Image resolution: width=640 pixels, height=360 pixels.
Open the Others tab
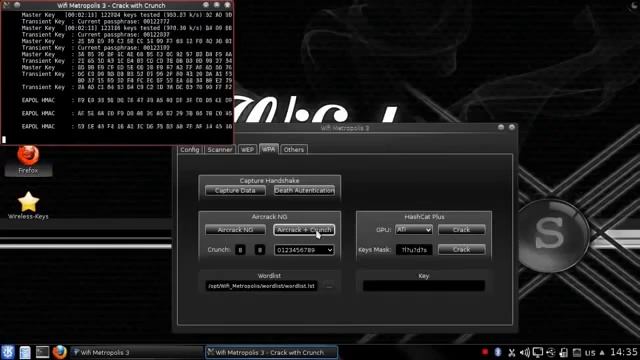click(294, 149)
